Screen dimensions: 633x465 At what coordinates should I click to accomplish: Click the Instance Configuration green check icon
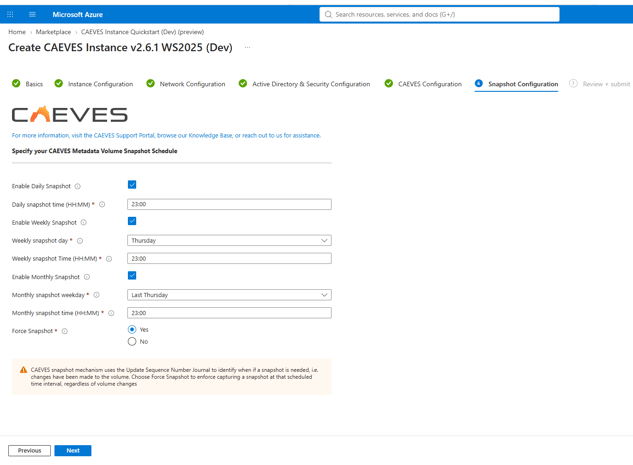[59, 84]
